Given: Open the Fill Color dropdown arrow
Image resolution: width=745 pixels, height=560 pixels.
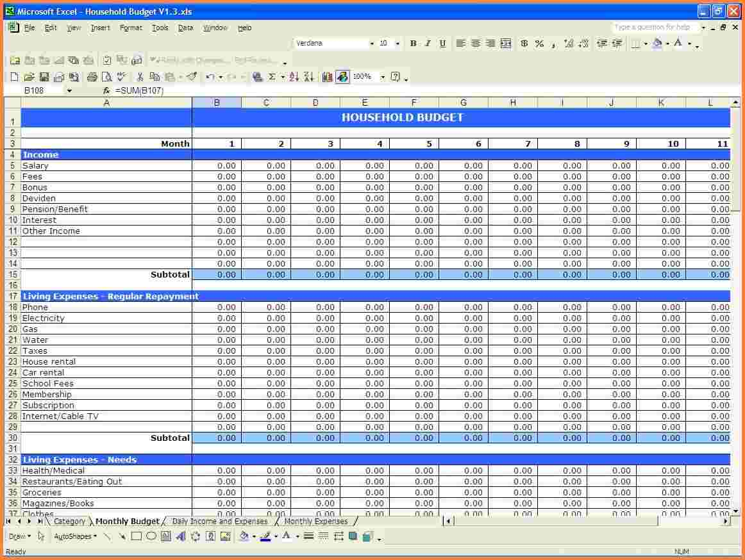Looking at the screenshot, I should point(667,44).
